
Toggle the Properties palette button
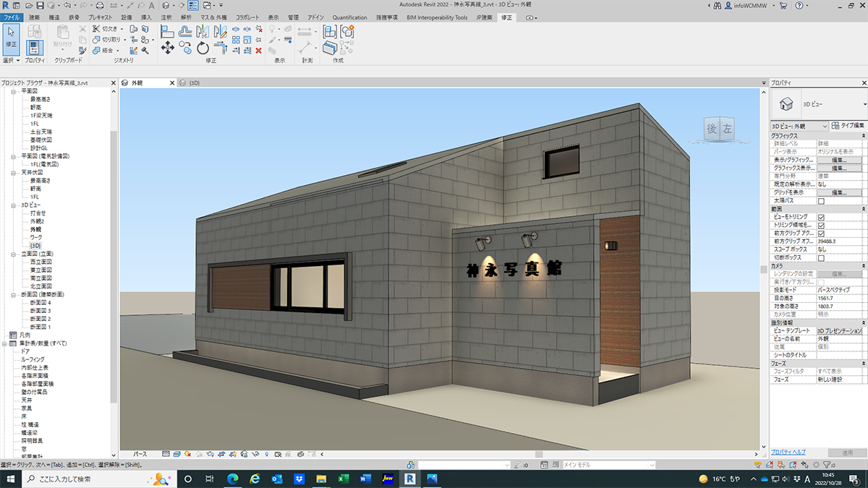point(34,48)
